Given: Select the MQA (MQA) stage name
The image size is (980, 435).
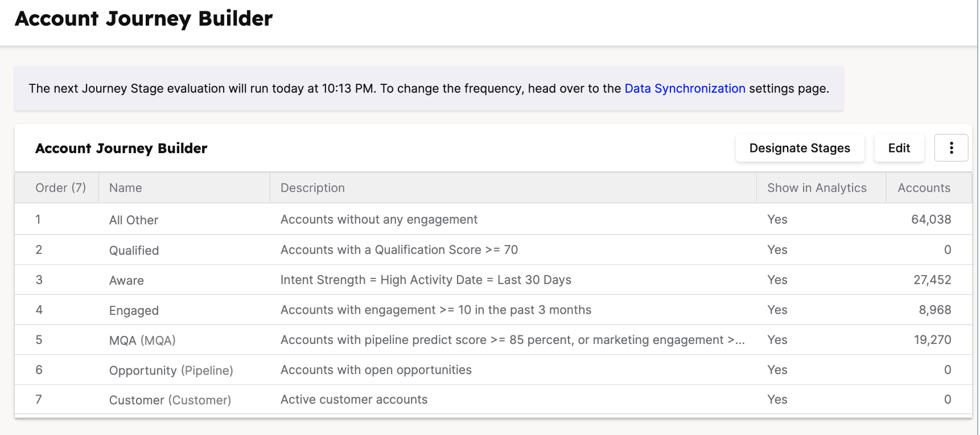Looking at the screenshot, I should tap(142, 340).
